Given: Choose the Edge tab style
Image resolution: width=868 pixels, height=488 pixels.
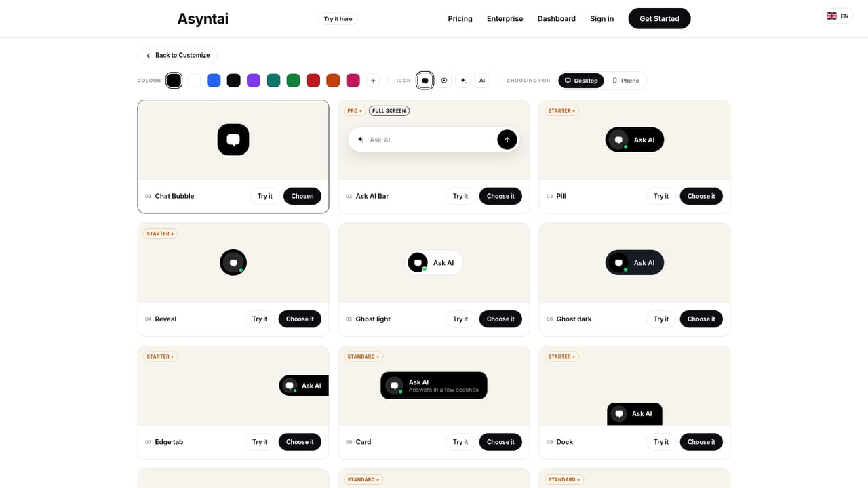Looking at the screenshot, I should (x=300, y=441).
